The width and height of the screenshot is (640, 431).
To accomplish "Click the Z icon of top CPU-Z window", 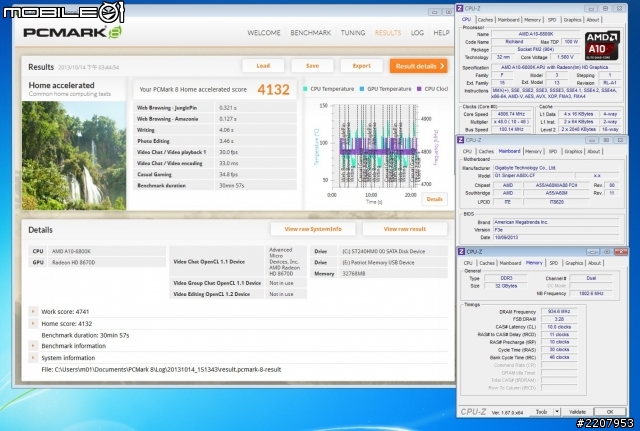I will click(460, 8).
